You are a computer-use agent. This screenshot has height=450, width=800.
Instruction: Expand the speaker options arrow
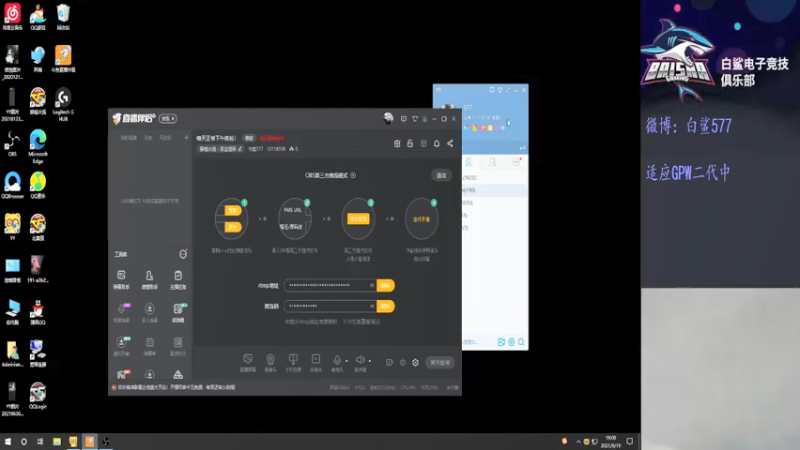pos(370,361)
